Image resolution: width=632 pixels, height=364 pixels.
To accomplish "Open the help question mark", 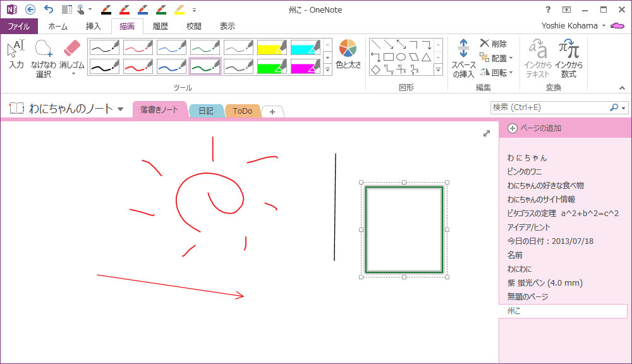I will coord(548,9).
